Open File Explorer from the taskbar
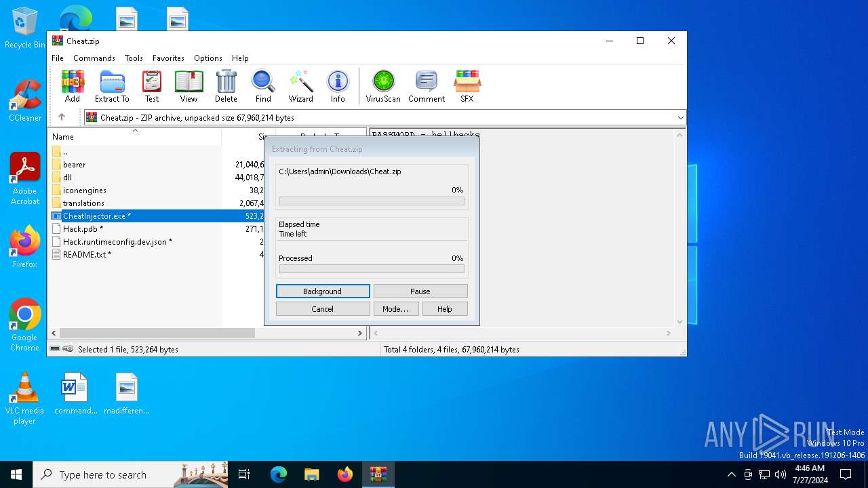 tap(311, 474)
